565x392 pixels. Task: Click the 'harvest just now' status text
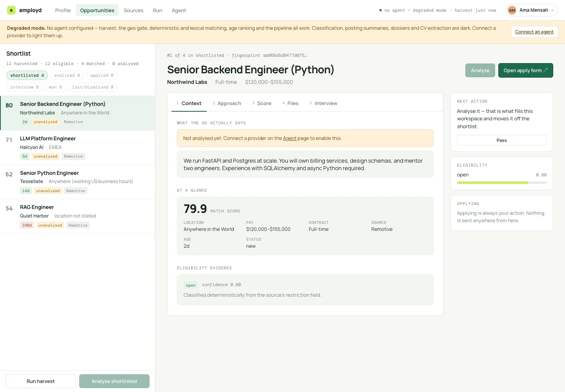point(475,10)
